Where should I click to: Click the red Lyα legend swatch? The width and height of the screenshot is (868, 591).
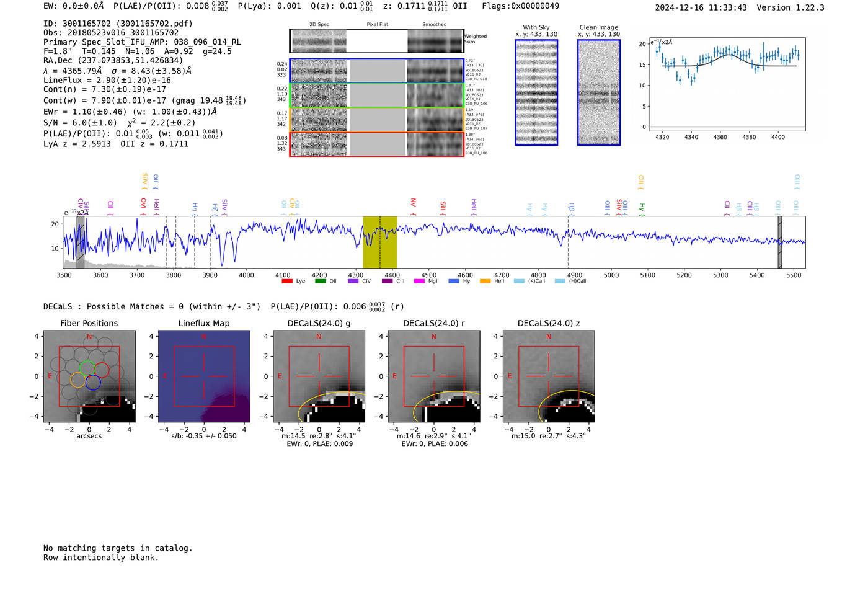coord(286,281)
